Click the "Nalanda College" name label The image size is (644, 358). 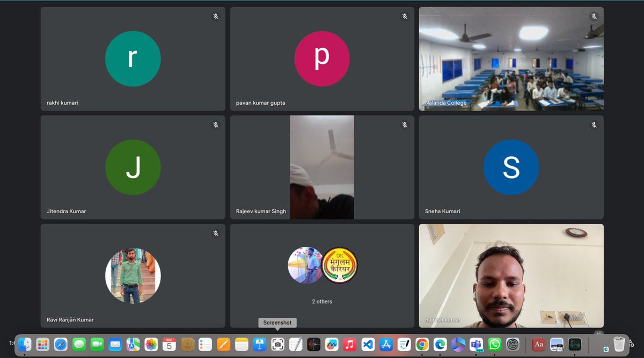446,103
